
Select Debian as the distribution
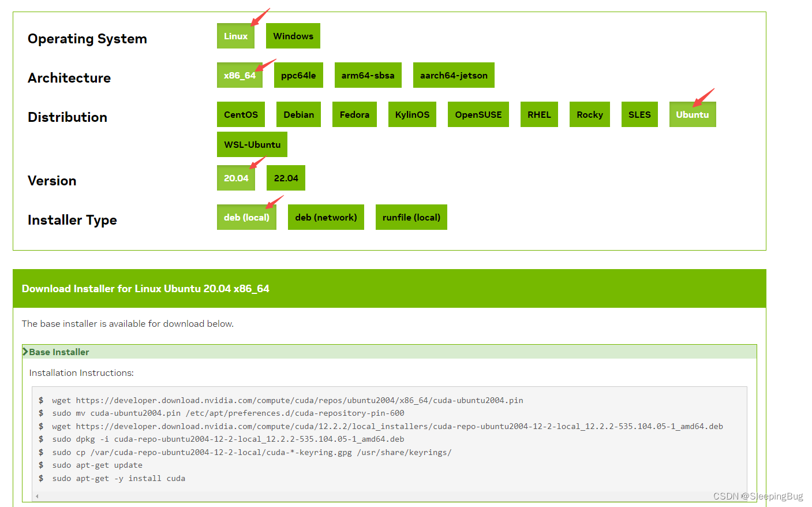click(x=298, y=114)
